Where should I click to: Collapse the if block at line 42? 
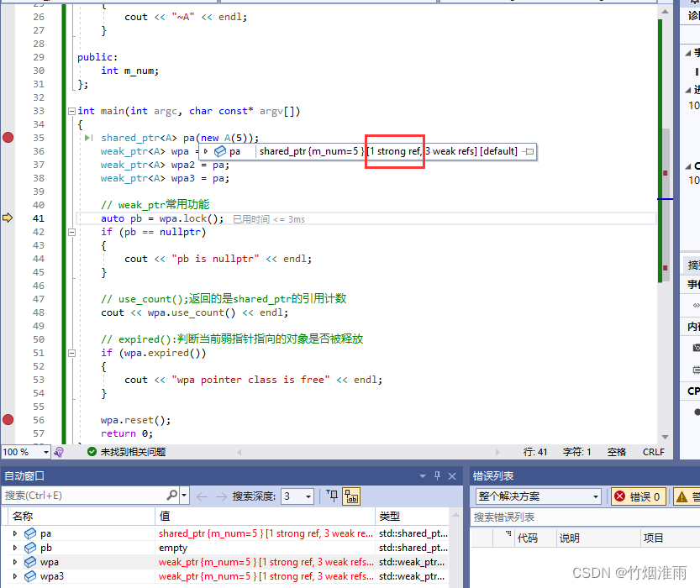pyautogui.click(x=71, y=232)
